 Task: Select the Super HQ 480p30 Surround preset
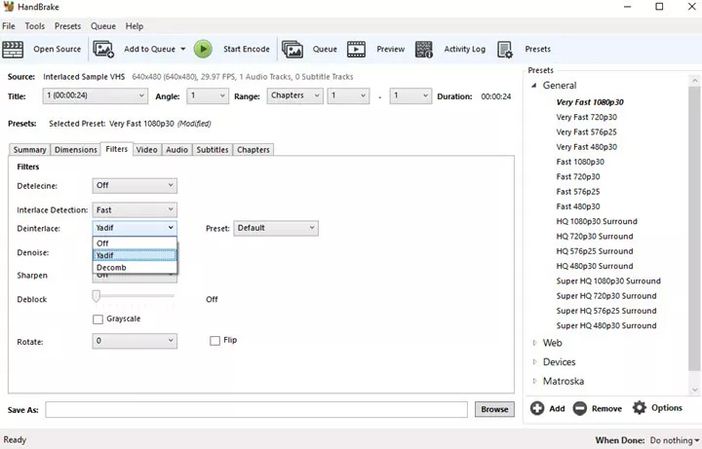606,326
